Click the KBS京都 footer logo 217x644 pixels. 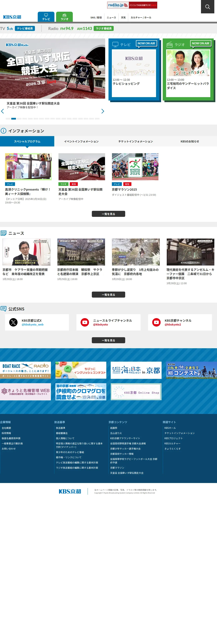pos(70,491)
